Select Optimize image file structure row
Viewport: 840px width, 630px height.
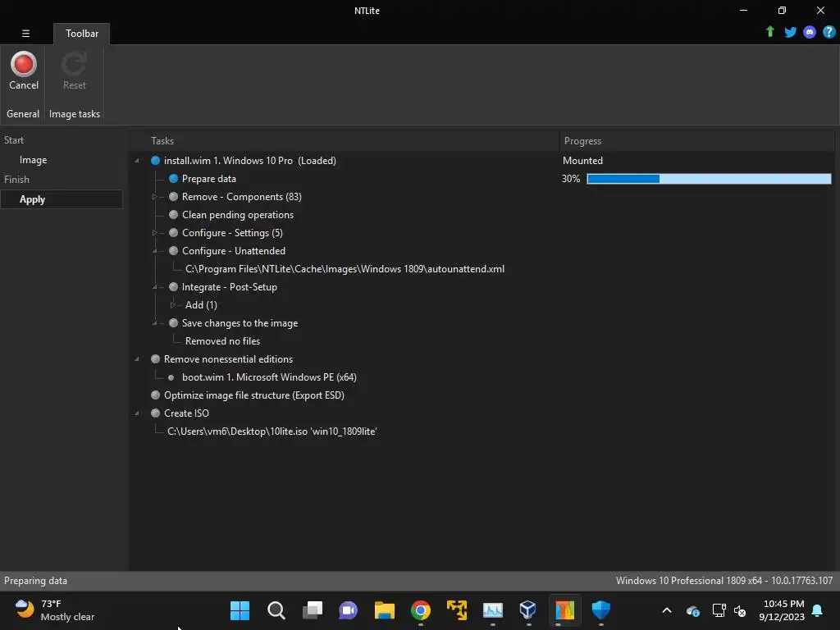(x=254, y=395)
